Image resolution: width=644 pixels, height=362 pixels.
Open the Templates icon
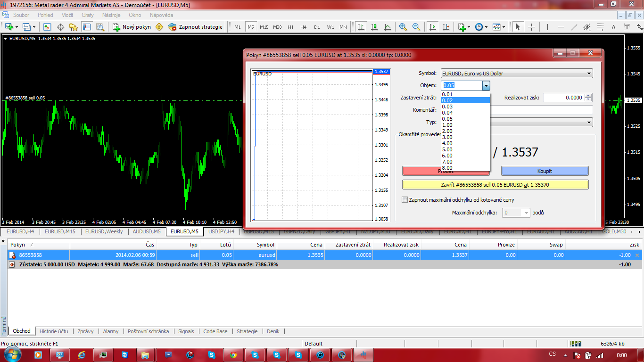496,27
